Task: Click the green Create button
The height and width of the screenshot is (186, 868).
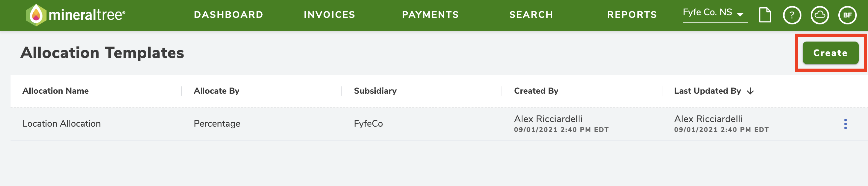Action: 830,53
